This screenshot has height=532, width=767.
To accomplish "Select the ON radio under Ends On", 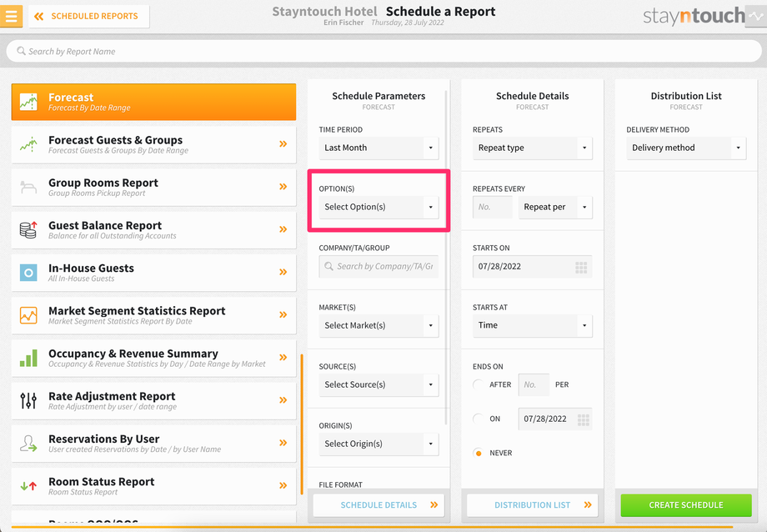I will coord(479,419).
